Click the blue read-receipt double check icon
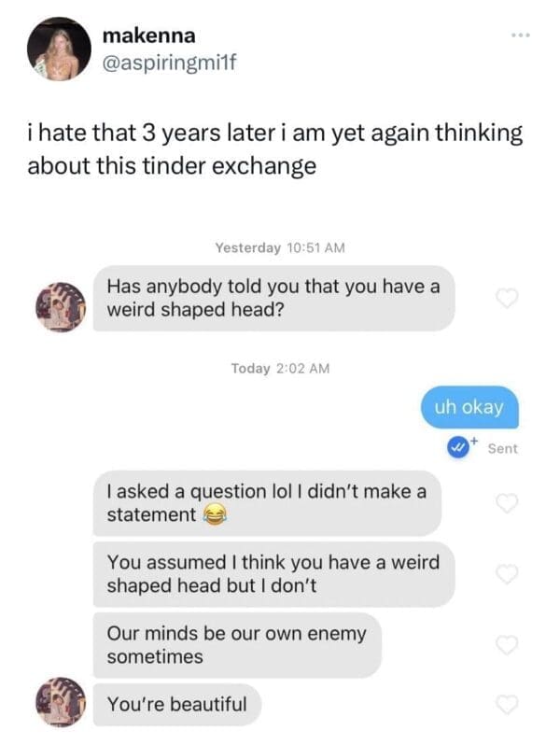The image size is (560, 745). point(458,447)
